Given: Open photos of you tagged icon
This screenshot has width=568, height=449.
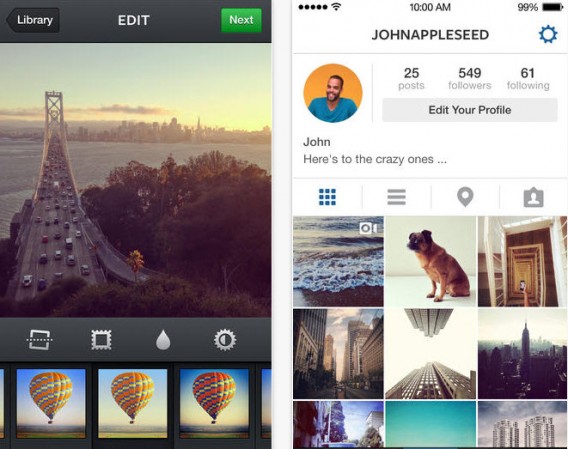Looking at the screenshot, I should (x=533, y=198).
